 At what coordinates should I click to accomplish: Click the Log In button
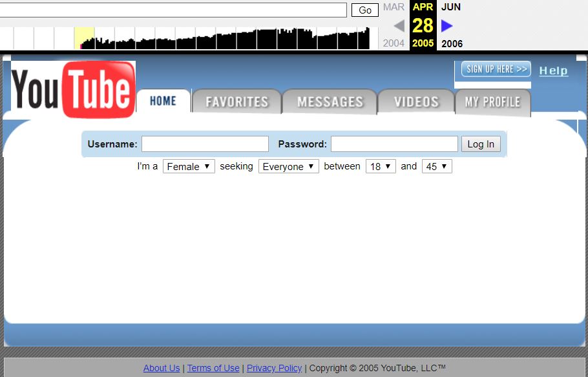click(481, 144)
